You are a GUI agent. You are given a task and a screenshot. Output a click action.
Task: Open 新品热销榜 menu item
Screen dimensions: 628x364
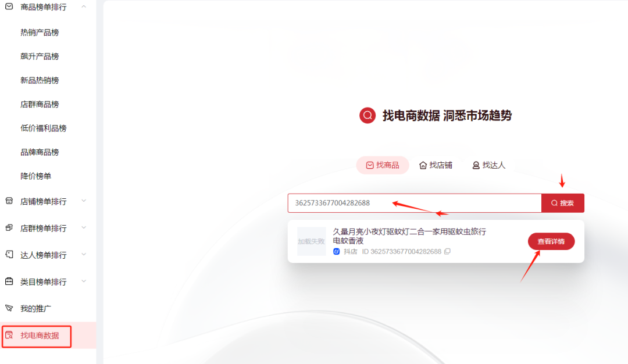[x=40, y=80]
